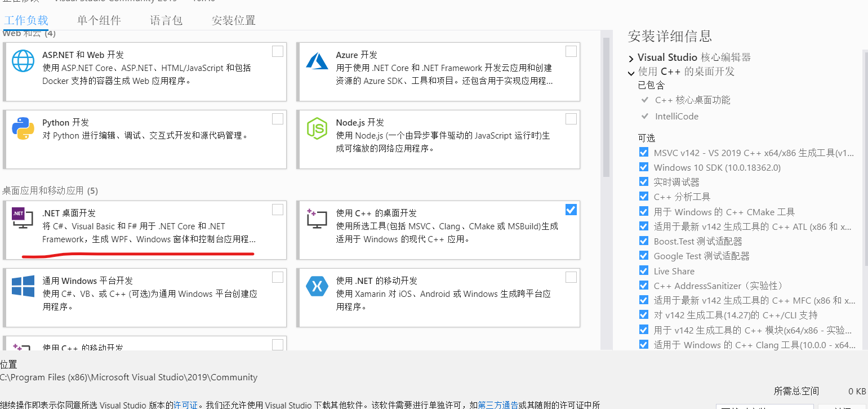Check 使用 C++ 的移动开发 workload
The height and width of the screenshot is (409, 868).
[278, 345]
